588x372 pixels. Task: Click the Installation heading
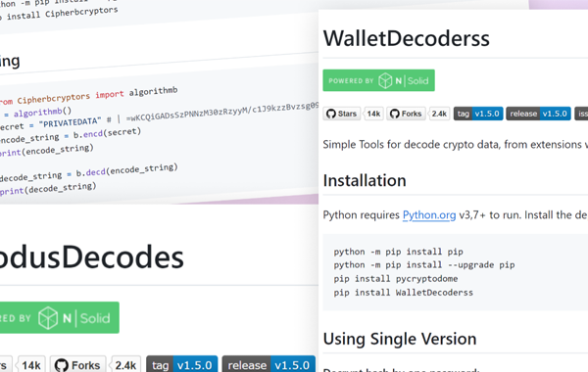click(x=365, y=180)
